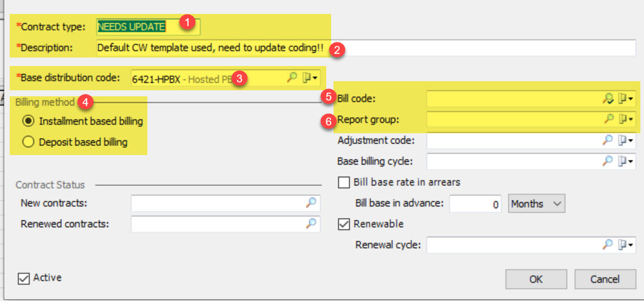This screenshot has width=644, height=301.
Task: Click the Bill code lookup magnifier
Action: pos(609,99)
